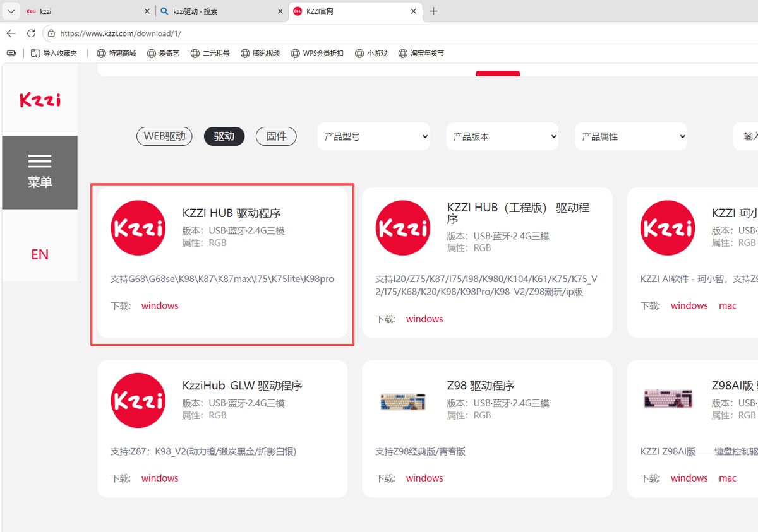Click KzziHub-GLW logo icon
The image size is (758, 532).
point(138,400)
